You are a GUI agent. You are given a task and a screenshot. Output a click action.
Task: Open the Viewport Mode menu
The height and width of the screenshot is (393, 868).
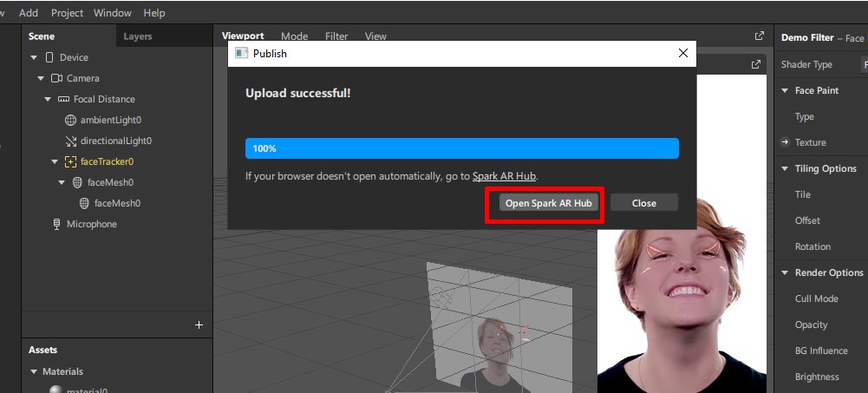pyautogui.click(x=294, y=36)
